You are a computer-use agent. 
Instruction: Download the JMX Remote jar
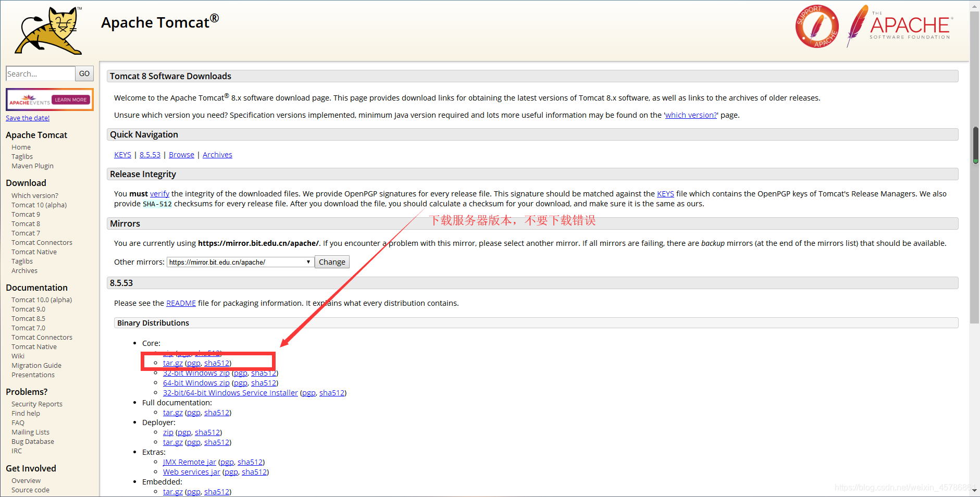click(x=189, y=462)
